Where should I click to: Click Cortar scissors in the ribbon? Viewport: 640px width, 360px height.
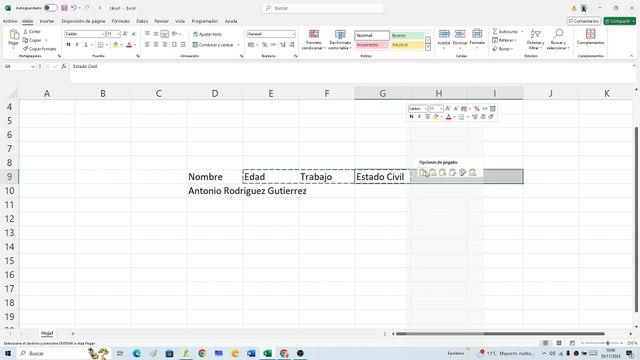[31, 31]
